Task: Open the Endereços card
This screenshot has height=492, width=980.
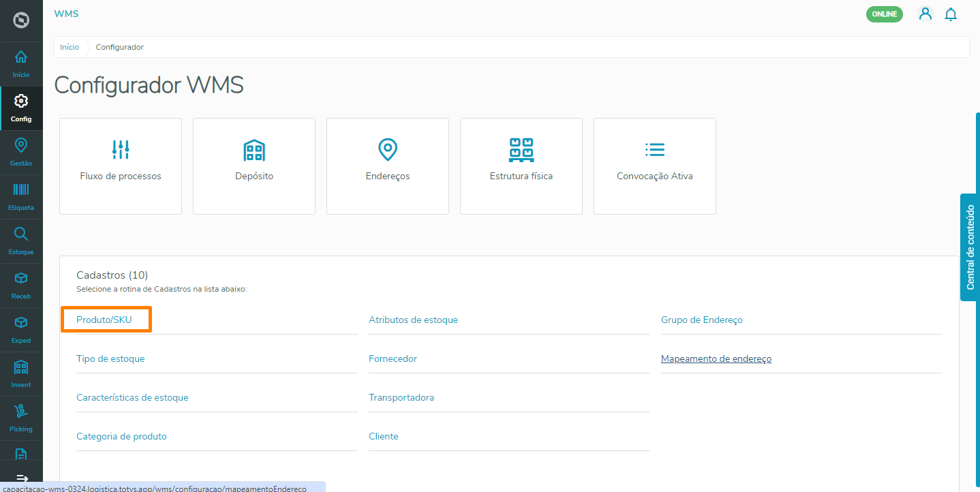Action: [388, 166]
